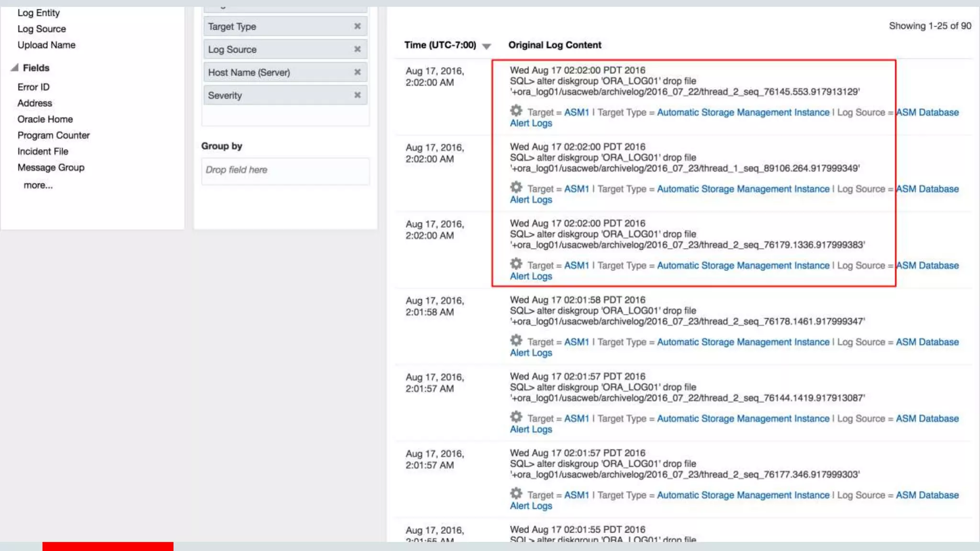Select Message Group field
The image size is (980, 551).
click(x=51, y=167)
